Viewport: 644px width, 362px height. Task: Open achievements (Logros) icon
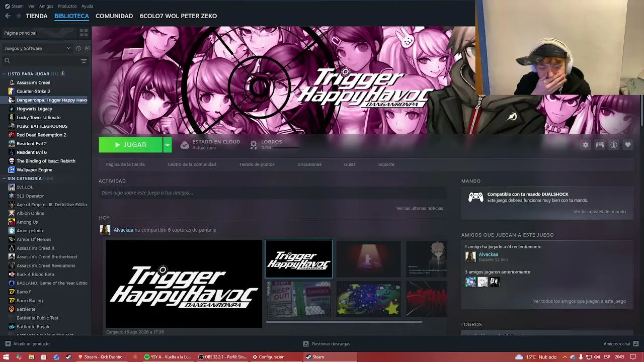[254, 145]
